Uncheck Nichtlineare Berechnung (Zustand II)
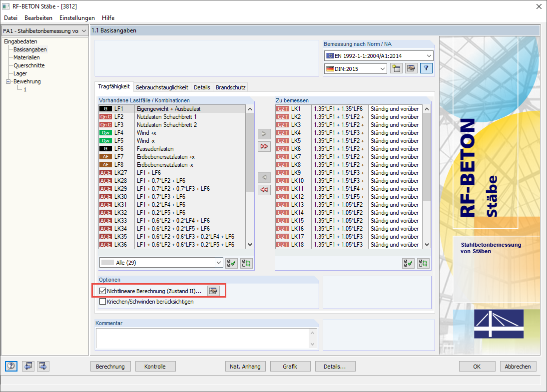The width and height of the screenshot is (547, 392). pos(102,291)
